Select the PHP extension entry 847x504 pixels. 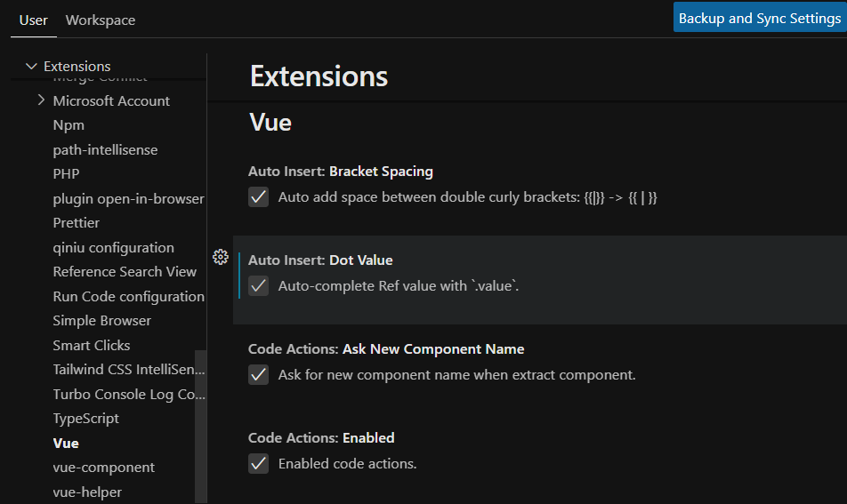pyautogui.click(x=66, y=174)
